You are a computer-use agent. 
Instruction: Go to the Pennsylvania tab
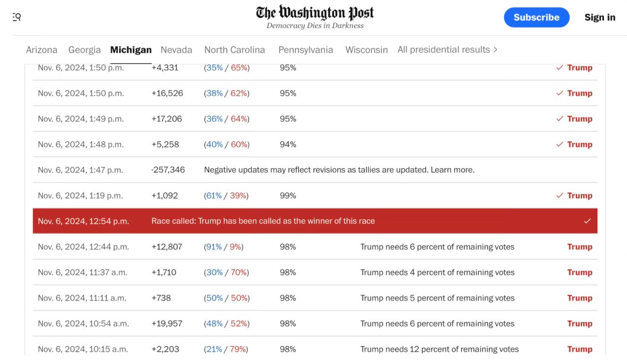tap(306, 50)
